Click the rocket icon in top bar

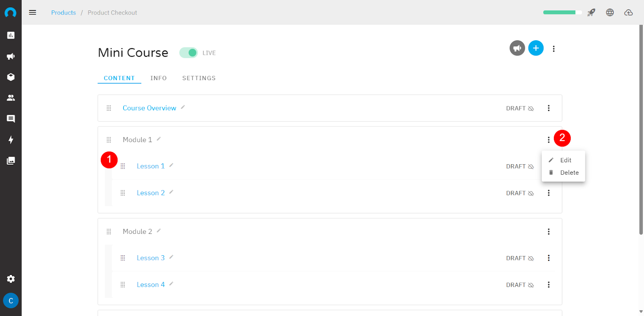pos(591,12)
